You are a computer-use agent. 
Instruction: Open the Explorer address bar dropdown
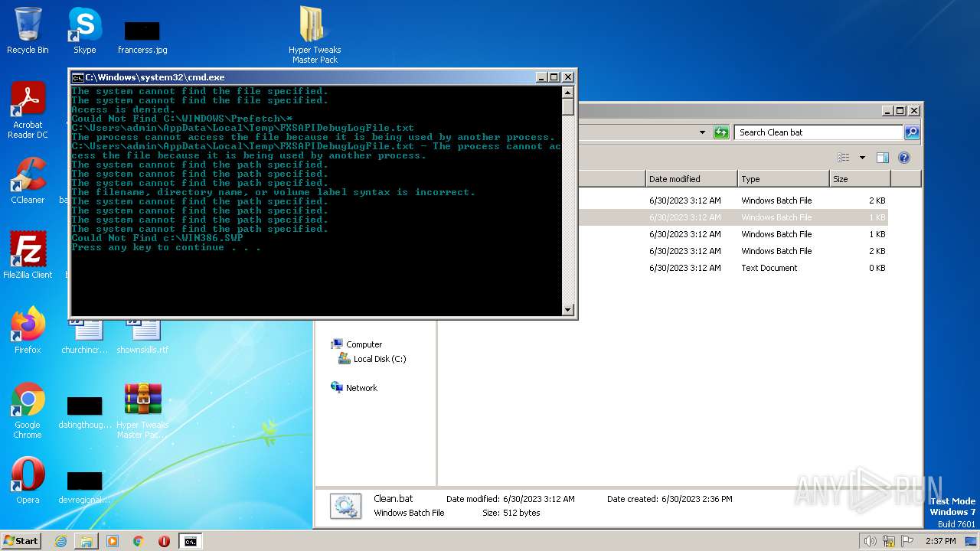pyautogui.click(x=702, y=132)
